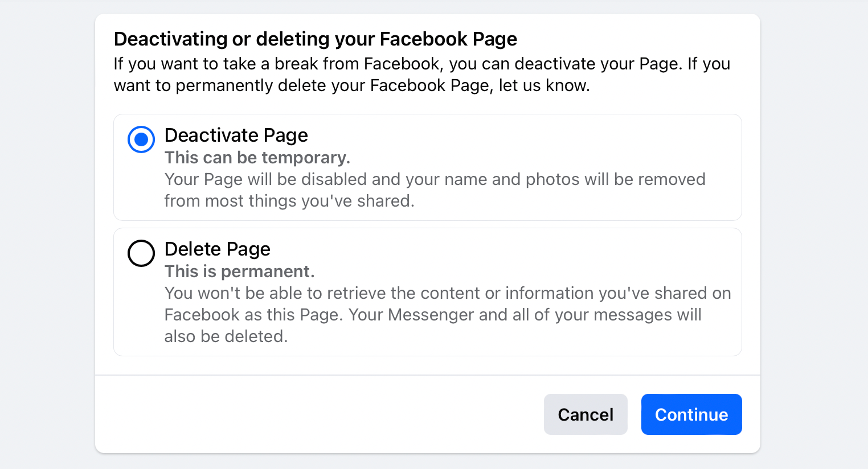Click the Deactivate Page label text
The height and width of the screenshot is (469, 868).
[236, 135]
